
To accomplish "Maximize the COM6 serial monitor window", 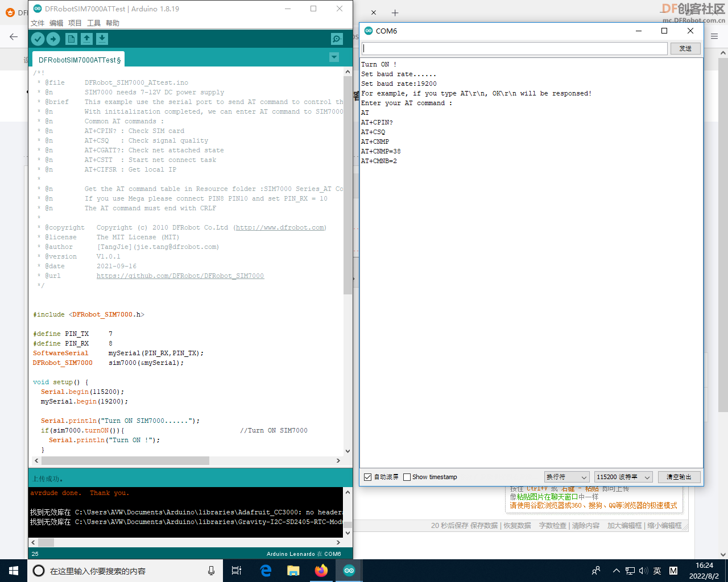I will tap(664, 31).
